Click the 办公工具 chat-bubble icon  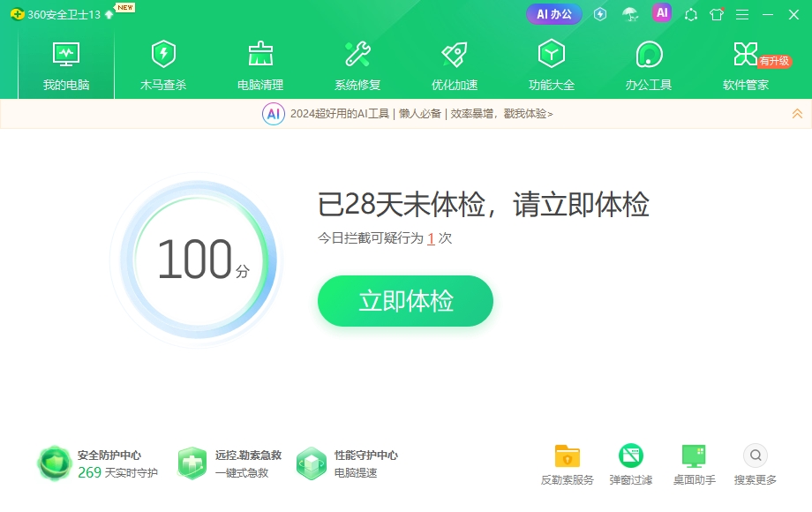[x=649, y=54]
